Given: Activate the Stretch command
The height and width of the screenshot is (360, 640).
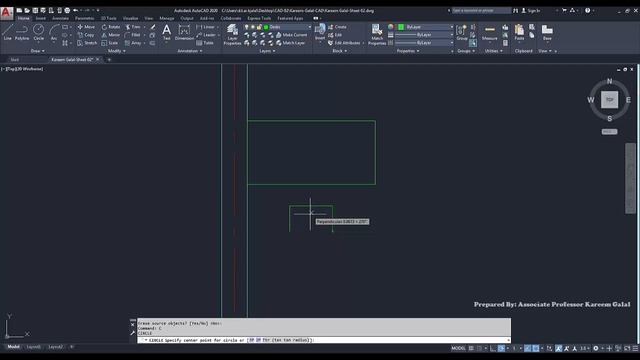Looking at the screenshot, I should pos(87,43).
